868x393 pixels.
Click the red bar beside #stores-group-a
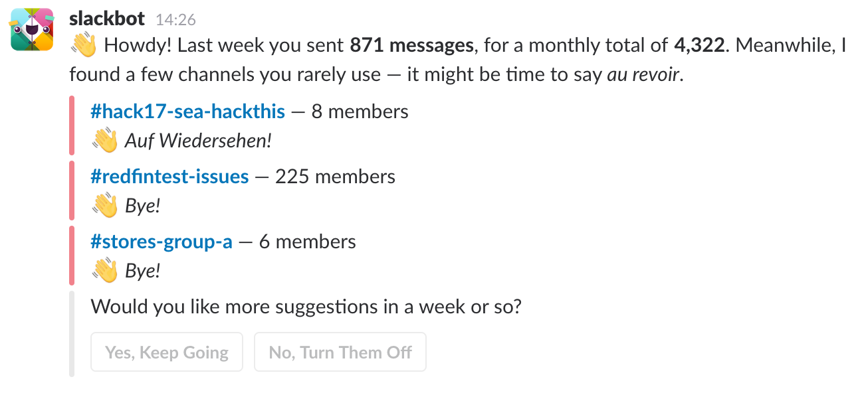[x=72, y=256]
